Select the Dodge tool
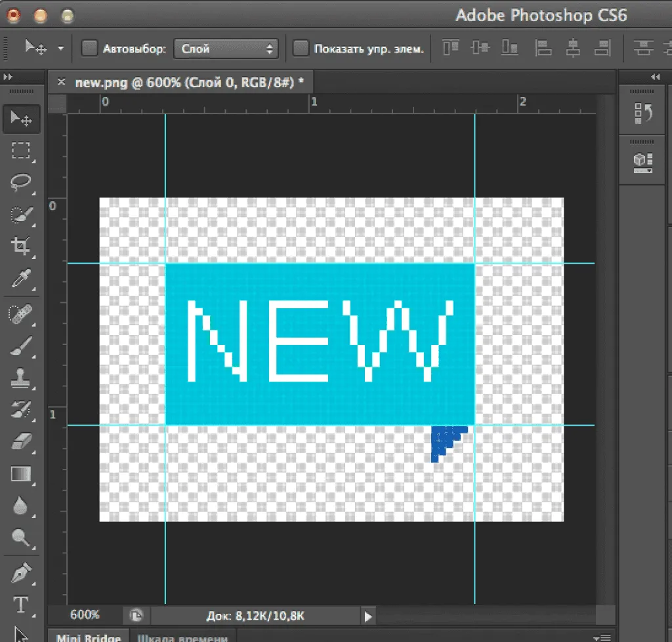 [22, 538]
